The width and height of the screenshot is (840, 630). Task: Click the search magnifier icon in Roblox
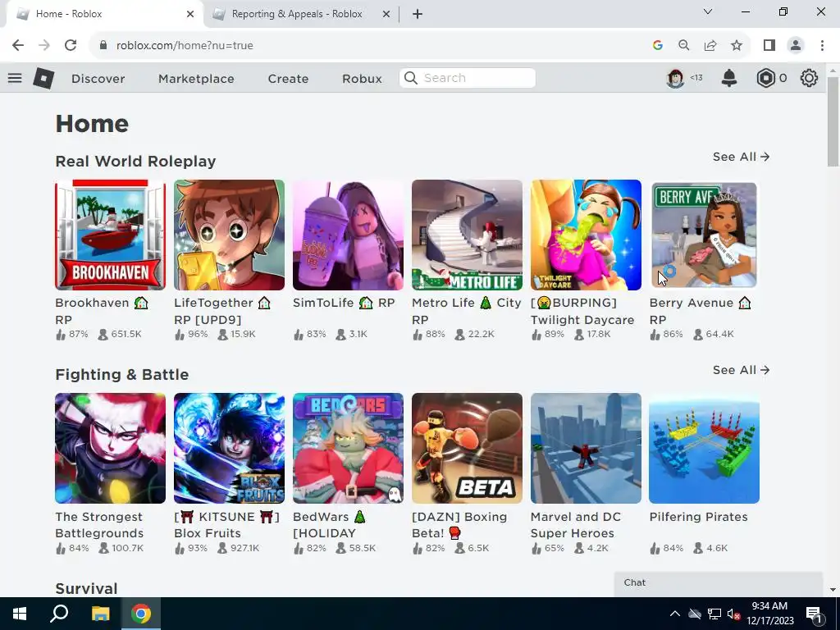411,78
